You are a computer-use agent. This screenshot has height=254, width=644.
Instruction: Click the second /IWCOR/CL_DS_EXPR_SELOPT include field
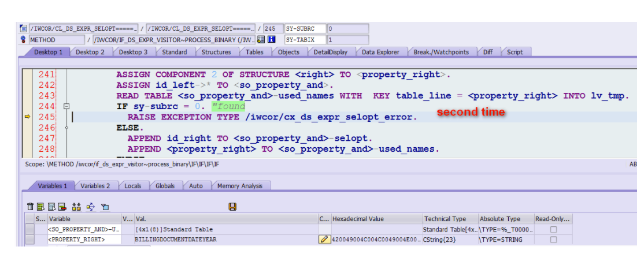point(201,29)
